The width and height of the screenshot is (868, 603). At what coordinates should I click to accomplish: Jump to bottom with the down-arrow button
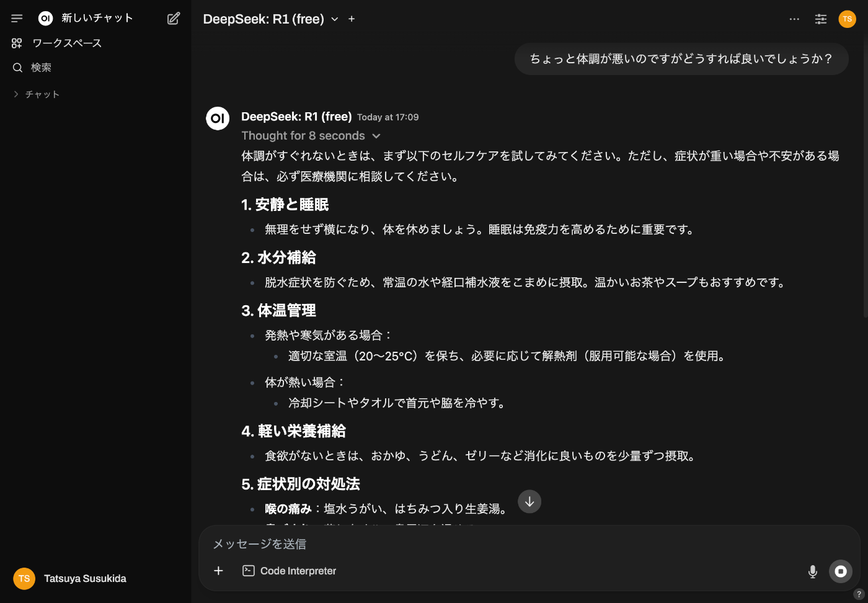click(529, 502)
